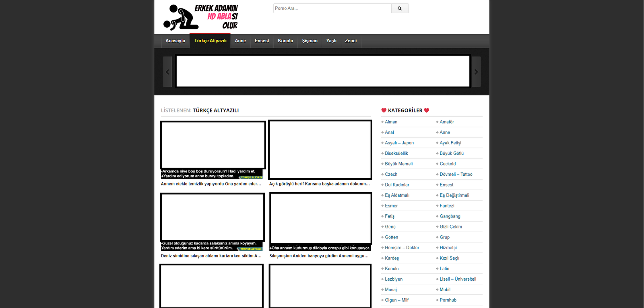
Task: Open the Fantezi category link
Action: click(x=447, y=206)
